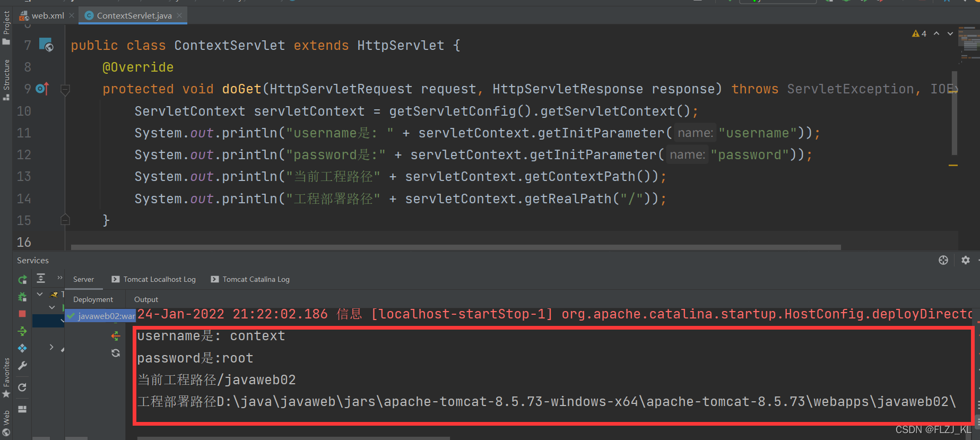Go to previous highlighted problem (up arrow)
Viewport: 980px width, 440px height.
pyautogui.click(x=936, y=33)
